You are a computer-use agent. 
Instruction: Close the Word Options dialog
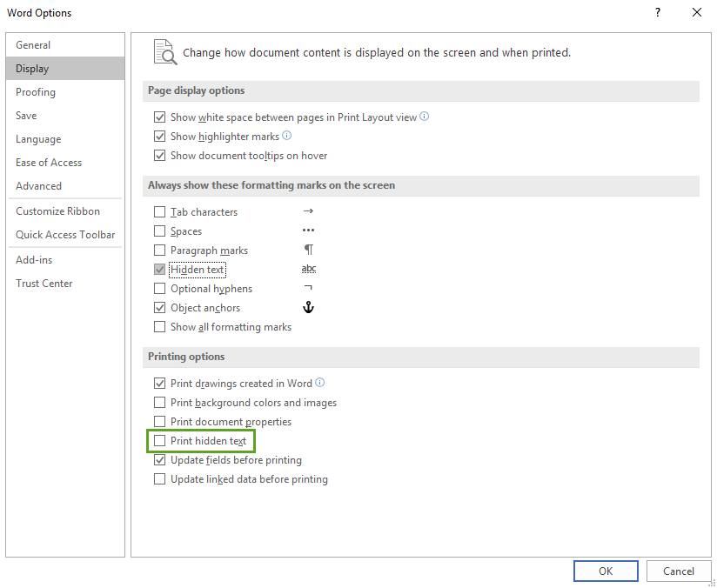click(x=696, y=12)
